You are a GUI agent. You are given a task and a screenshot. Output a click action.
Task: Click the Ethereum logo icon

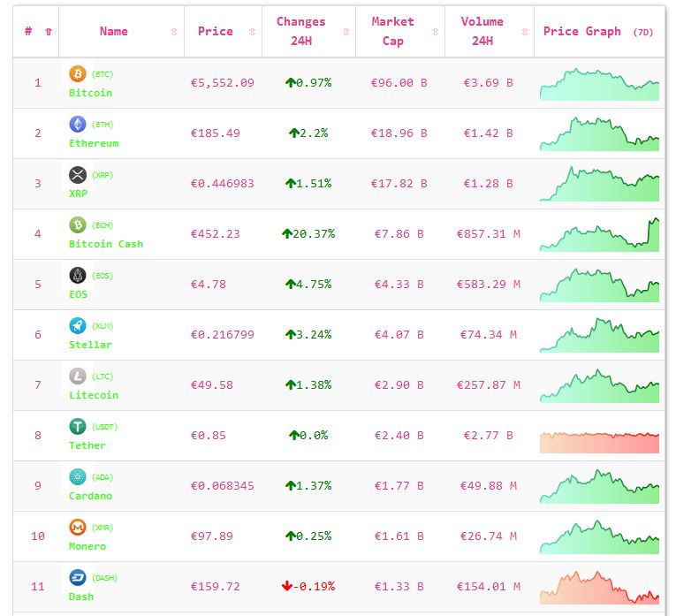[77, 125]
